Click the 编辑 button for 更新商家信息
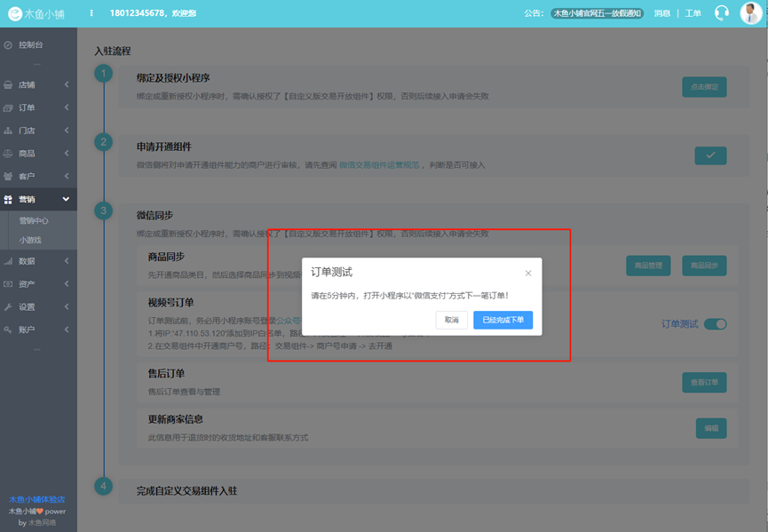This screenshot has width=768, height=532. [711, 428]
